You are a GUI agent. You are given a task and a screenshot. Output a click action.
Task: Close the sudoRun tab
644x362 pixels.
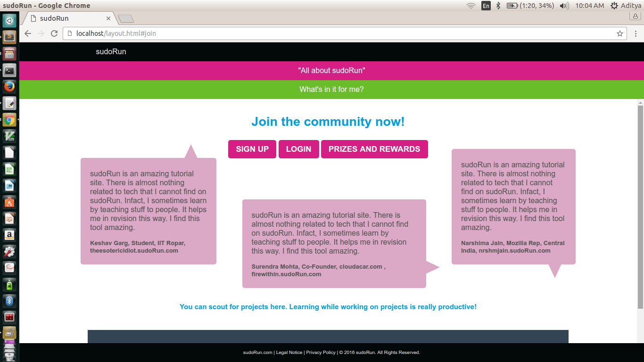point(108,18)
